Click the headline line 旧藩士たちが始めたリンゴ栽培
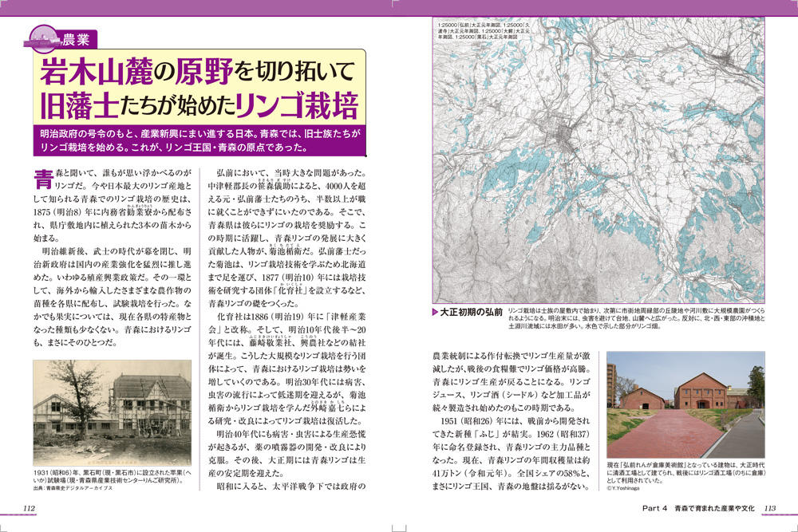The image size is (798, 532). click(x=199, y=105)
